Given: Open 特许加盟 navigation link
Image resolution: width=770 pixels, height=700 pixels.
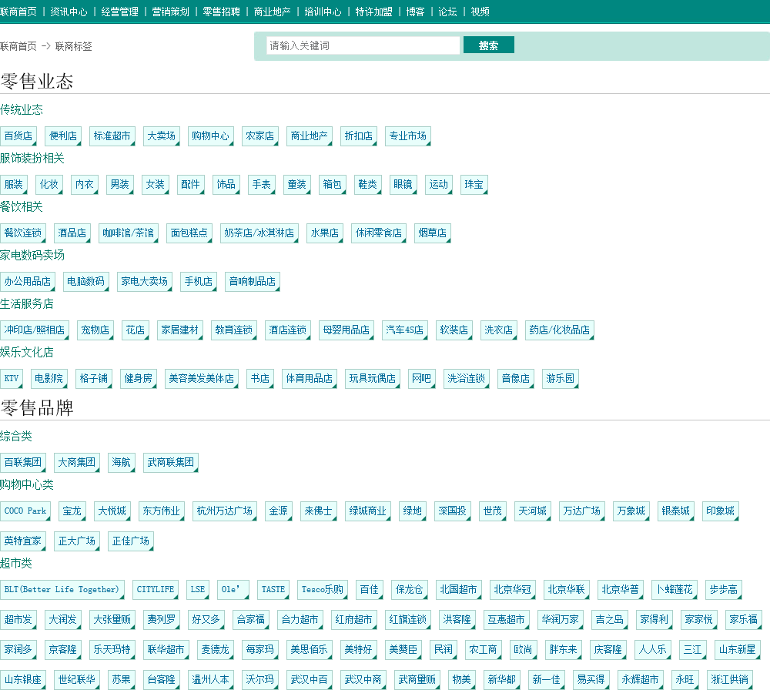Looking at the screenshot, I should (373, 12).
